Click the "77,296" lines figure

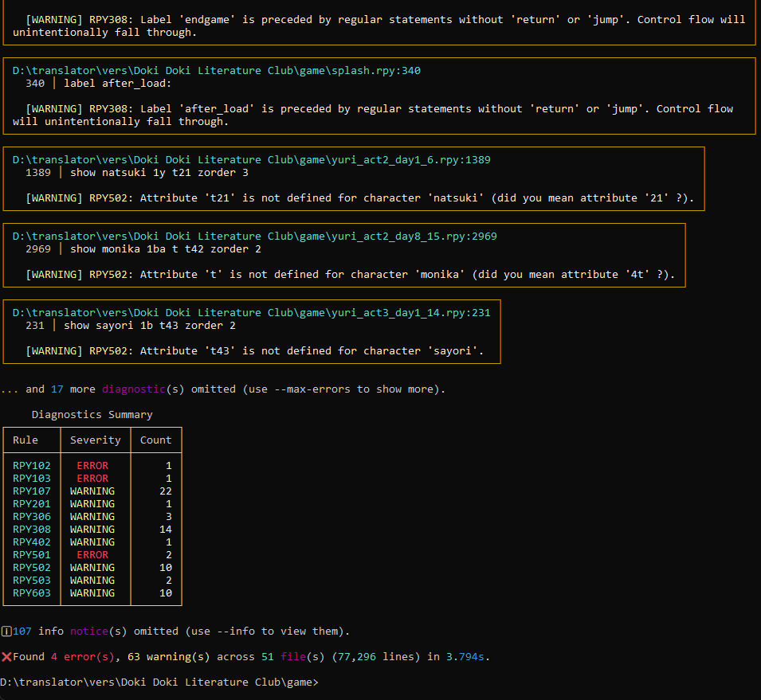point(357,657)
